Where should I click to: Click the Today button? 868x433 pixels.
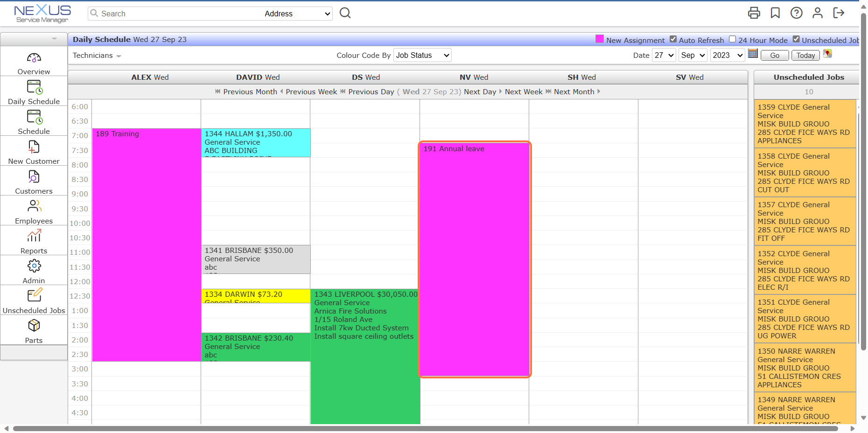click(x=805, y=56)
